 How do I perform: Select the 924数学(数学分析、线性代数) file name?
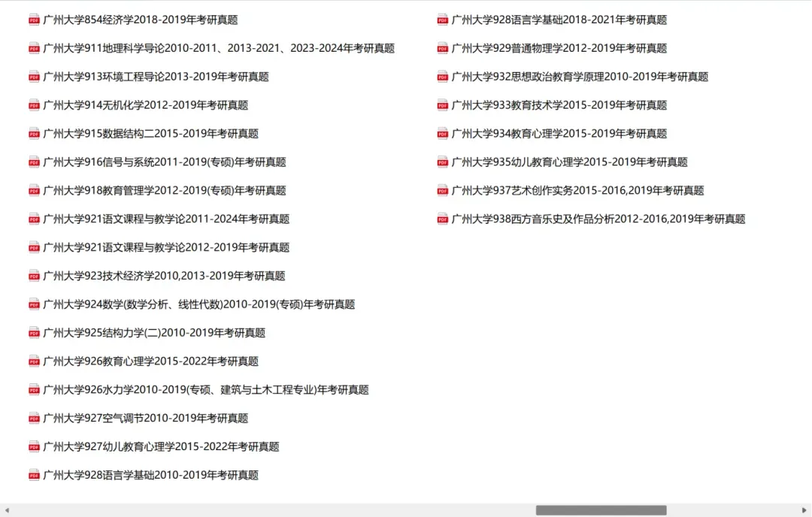(198, 304)
